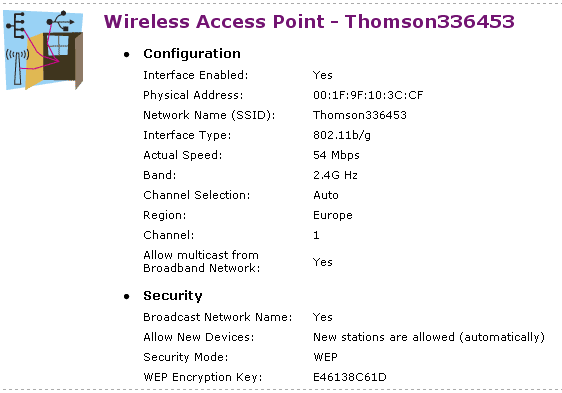
Task: Click the wireless access point illustration icon
Action: 43,50
